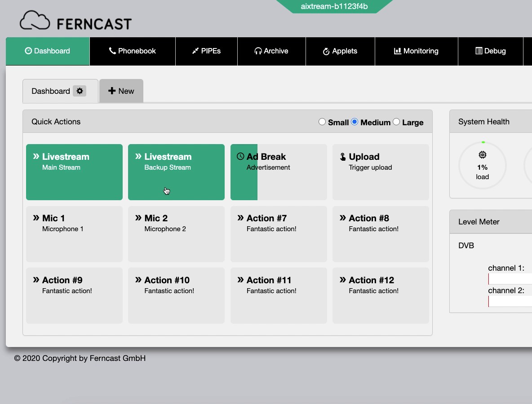Click the double-arrow icon on Mic 1 tile

pyautogui.click(x=36, y=218)
